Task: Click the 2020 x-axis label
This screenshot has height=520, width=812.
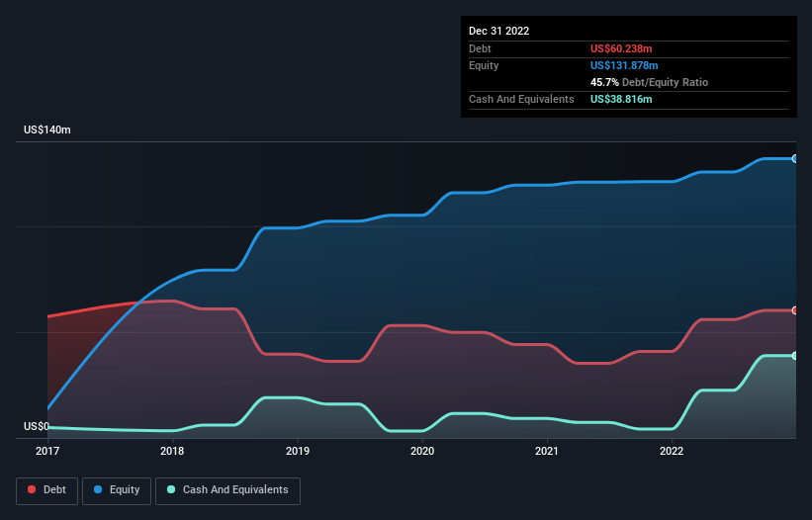Action: coord(422,451)
